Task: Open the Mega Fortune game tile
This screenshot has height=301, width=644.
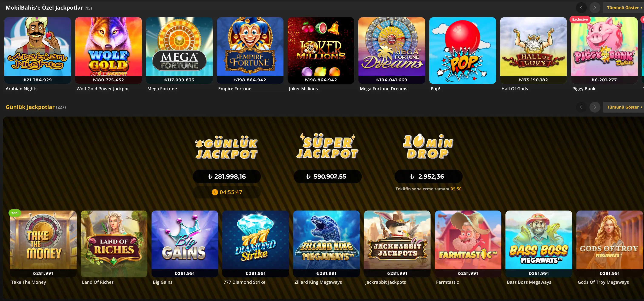Action: pos(179,50)
